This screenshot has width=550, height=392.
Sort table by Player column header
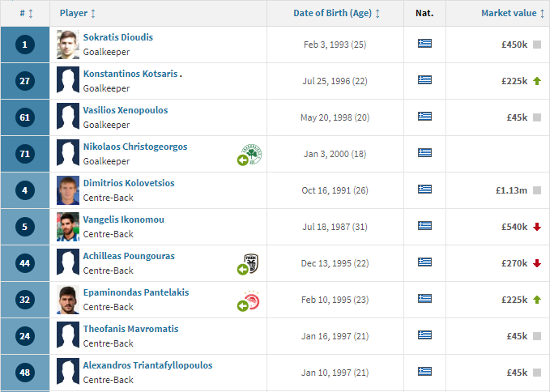(78, 13)
